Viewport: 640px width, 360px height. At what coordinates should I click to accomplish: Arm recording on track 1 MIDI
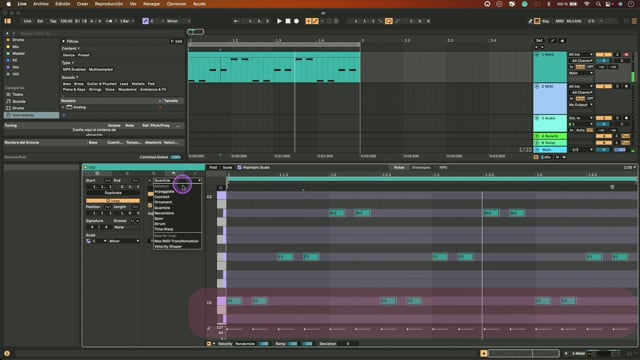(x=626, y=54)
